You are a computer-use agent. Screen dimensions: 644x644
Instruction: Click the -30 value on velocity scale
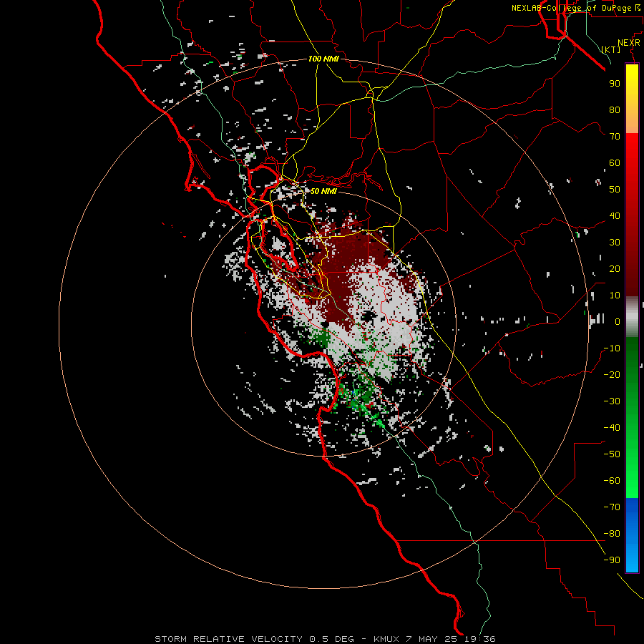click(x=612, y=401)
